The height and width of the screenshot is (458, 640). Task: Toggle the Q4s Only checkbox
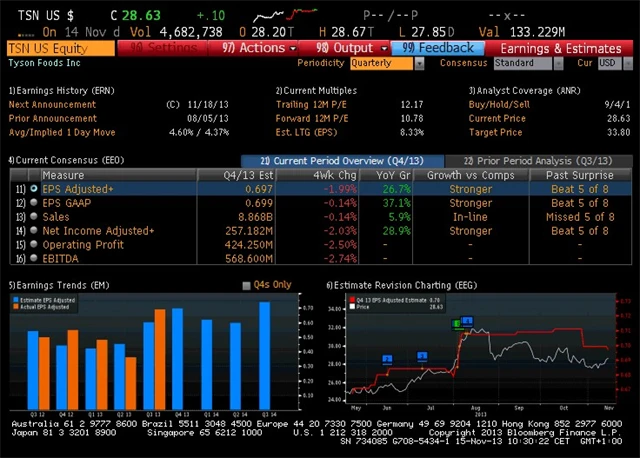(247, 285)
